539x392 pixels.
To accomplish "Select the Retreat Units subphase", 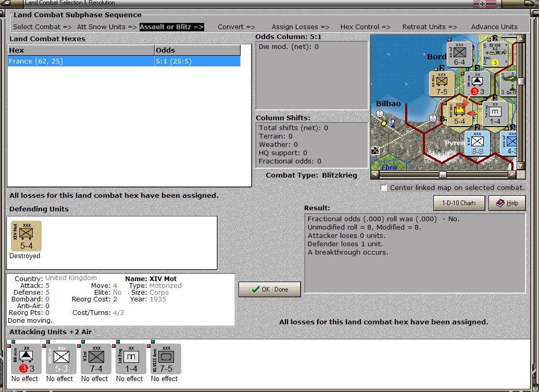I will click(x=430, y=27).
